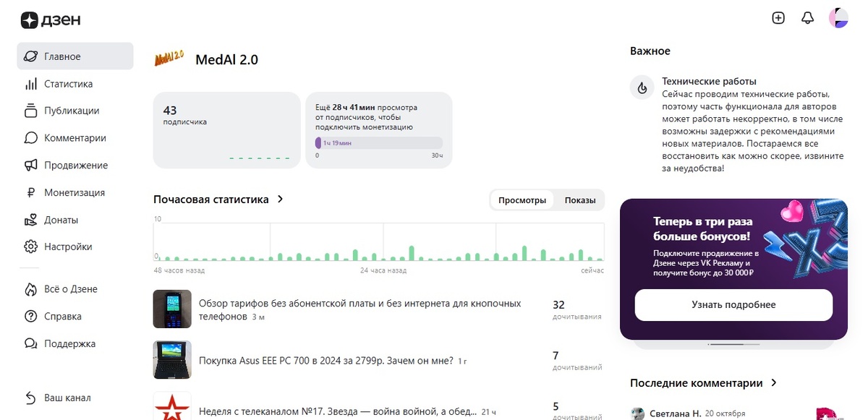The width and height of the screenshot is (868, 420).
Task: Click the MedAI 2.0 channel name
Action: [x=226, y=60]
